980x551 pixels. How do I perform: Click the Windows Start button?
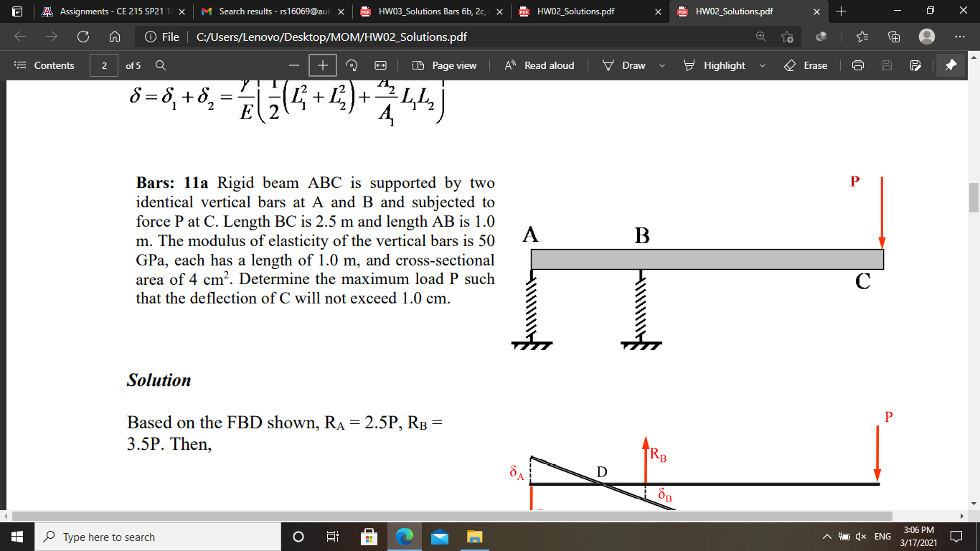[x=17, y=537]
